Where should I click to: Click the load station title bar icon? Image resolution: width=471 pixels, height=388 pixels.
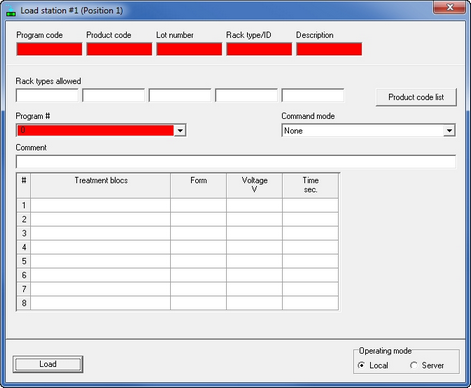11,11
